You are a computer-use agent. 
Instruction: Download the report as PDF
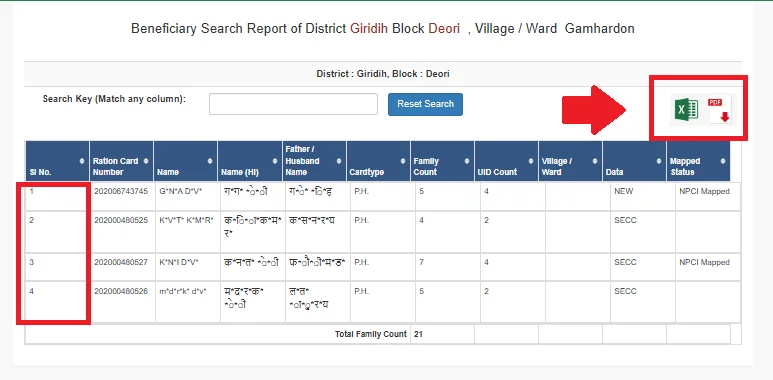tap(720, 109)
